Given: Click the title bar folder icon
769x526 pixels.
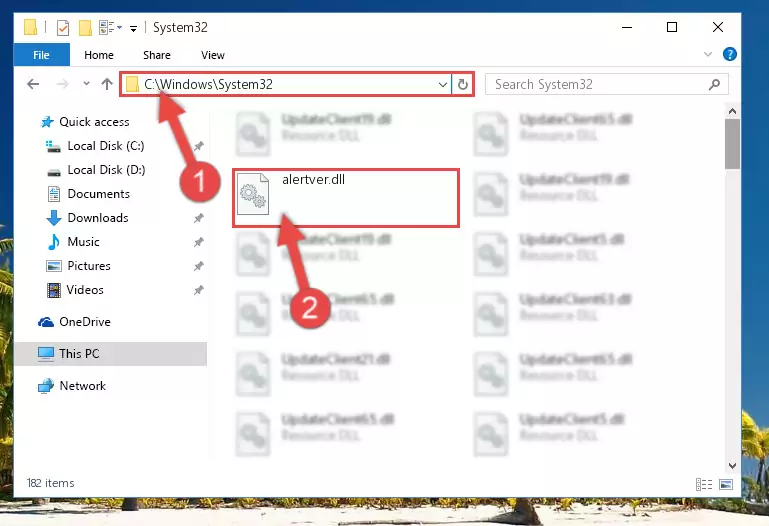Looking at the screenshot, I should (x=30, y=27).
